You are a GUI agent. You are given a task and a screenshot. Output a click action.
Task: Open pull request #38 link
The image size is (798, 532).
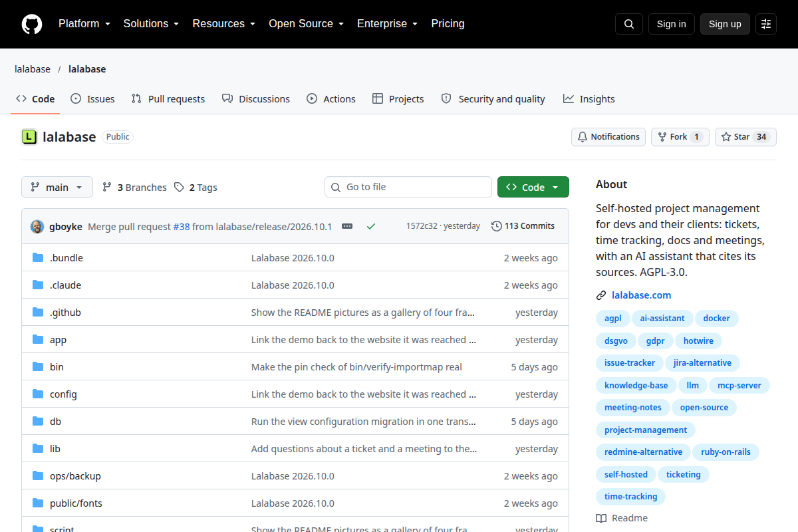tap(182, 226)
